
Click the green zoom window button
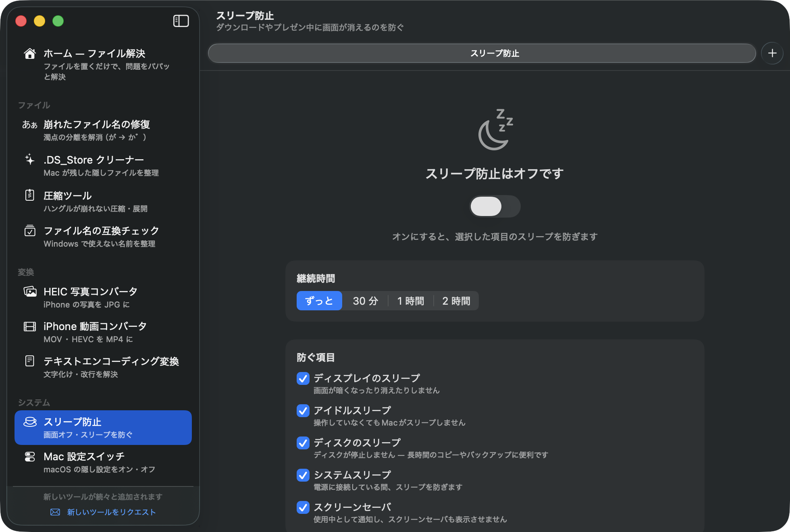[58, 21]
